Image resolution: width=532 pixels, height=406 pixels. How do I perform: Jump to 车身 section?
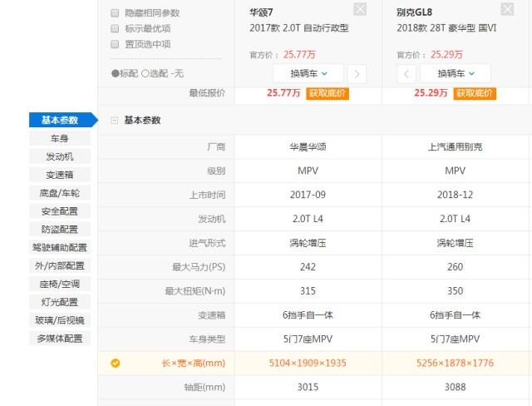[x=60, y=138]
